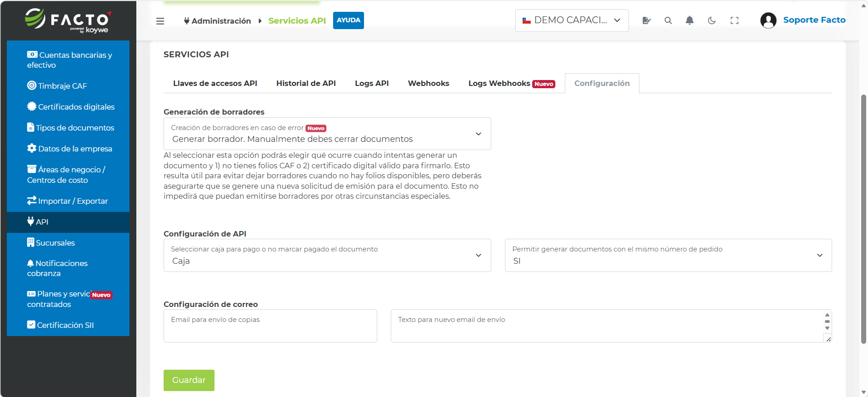Open Cuentas bancarias y efectivo
The width and height of the screenshot is (868, 397).
pos(68,60)
